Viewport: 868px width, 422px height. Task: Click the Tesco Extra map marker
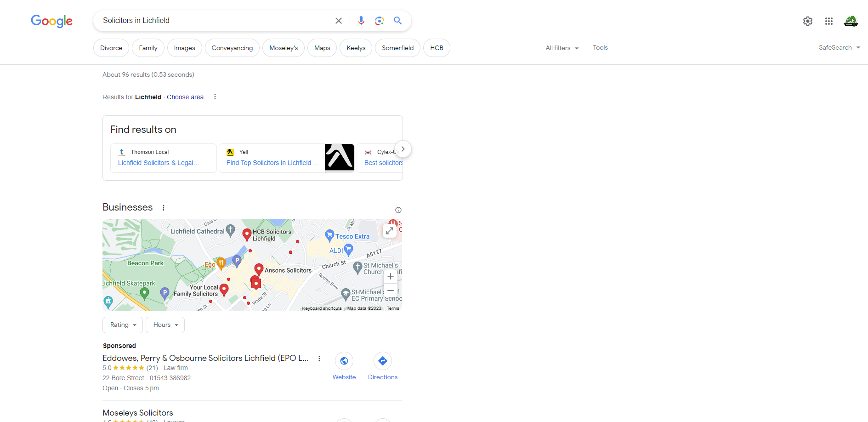[329, 235]
